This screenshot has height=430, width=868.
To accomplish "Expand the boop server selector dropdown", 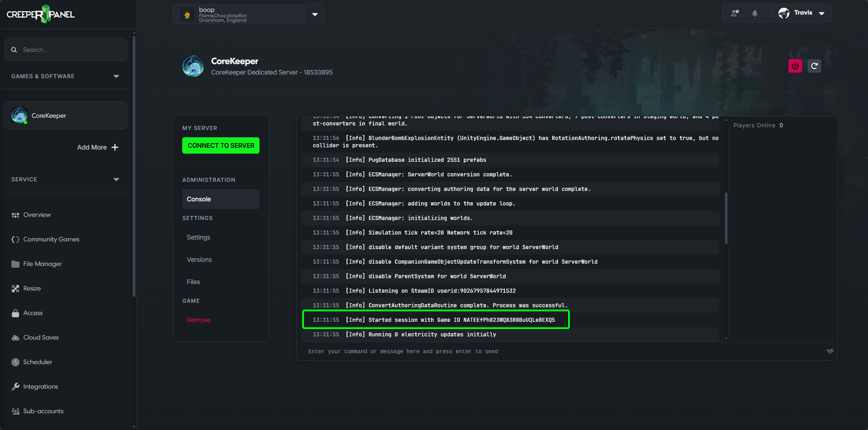I will click(x=315, y=15).
